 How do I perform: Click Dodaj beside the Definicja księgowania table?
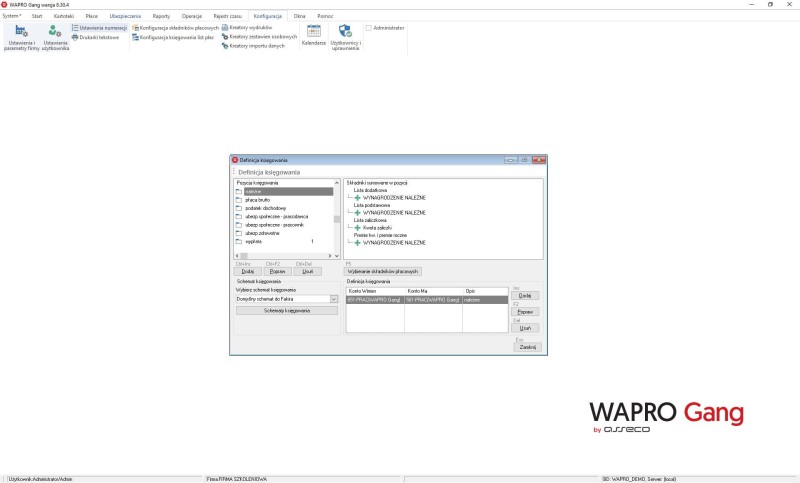525,295
